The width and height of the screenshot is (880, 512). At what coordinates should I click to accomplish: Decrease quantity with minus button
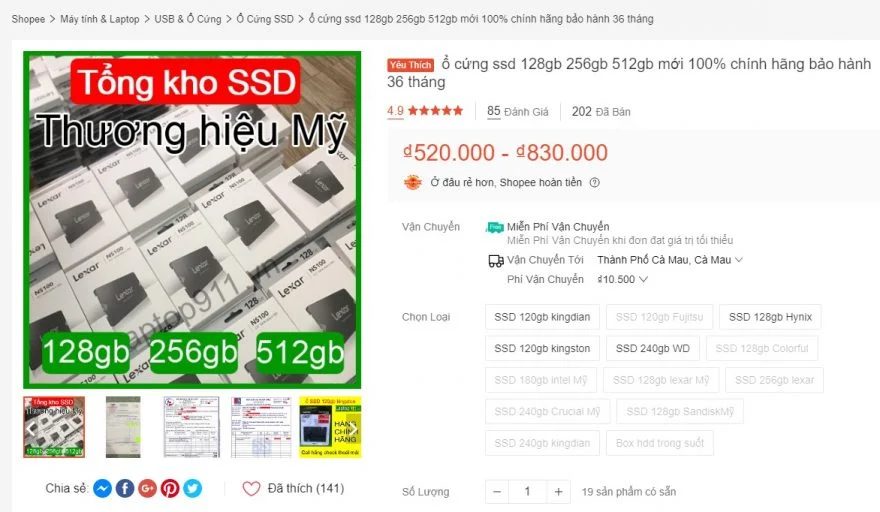(x=497, y=492)
